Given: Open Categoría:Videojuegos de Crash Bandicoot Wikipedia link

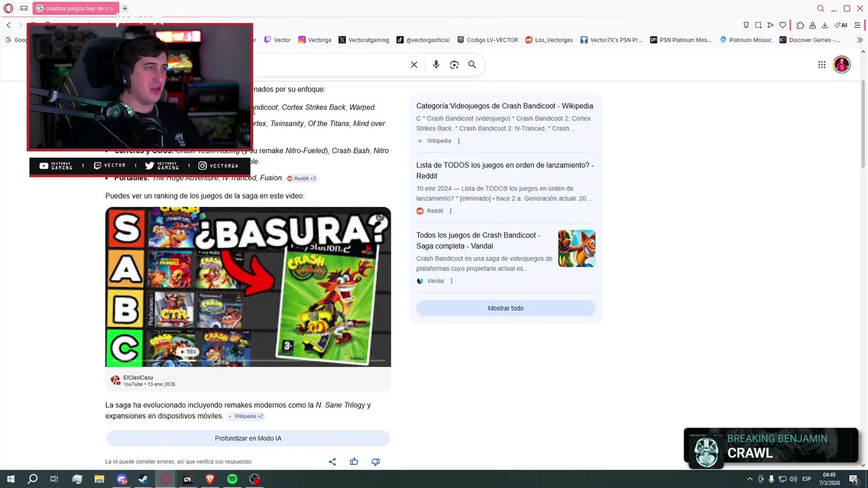Looking at the screenshot, I should click(505, 106).
